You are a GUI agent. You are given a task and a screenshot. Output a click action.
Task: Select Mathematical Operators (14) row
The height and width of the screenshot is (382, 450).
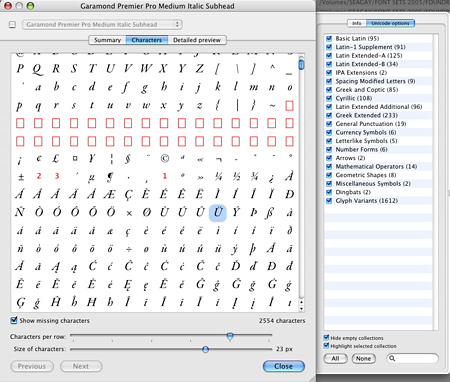coord(378,166)
